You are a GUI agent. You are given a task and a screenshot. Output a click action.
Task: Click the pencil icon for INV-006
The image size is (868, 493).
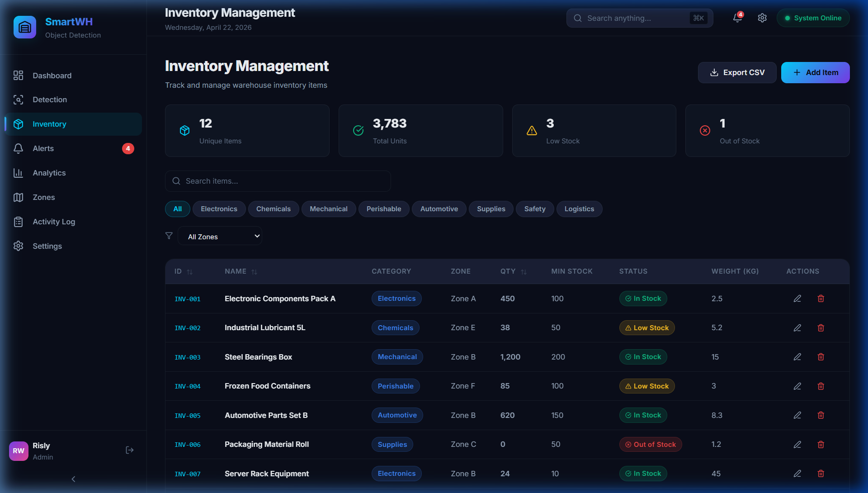click(797, 445)
